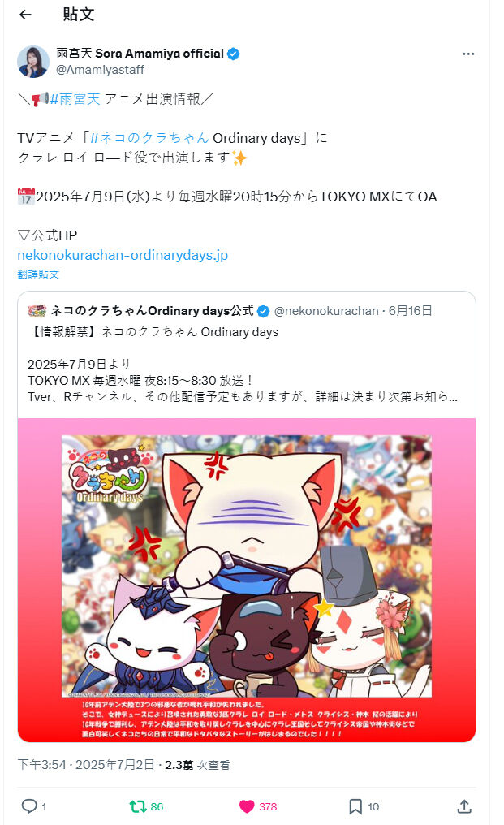Like the post with the heart icon

(247, 806)
